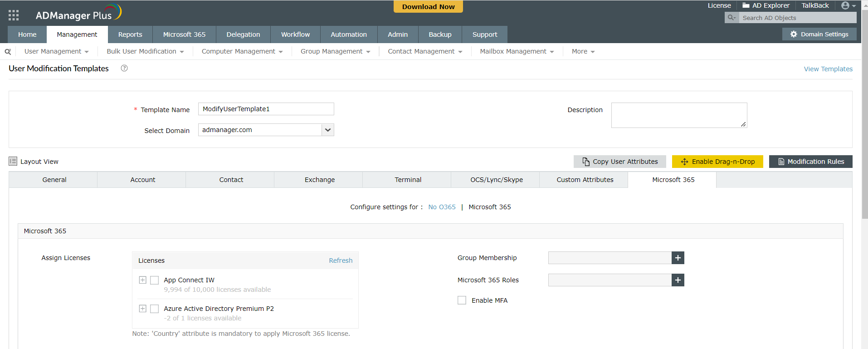Screen dimensions: 868x349
Task: Switch to the Custom Attributes tab
Action: pyautogui.click(x=585, y=180)
